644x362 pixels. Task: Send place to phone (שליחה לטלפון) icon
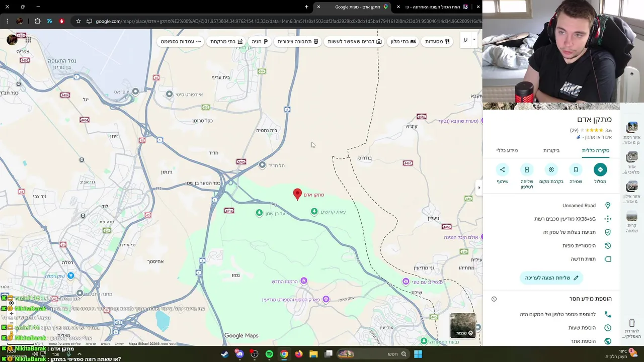(x=527, y=169)
